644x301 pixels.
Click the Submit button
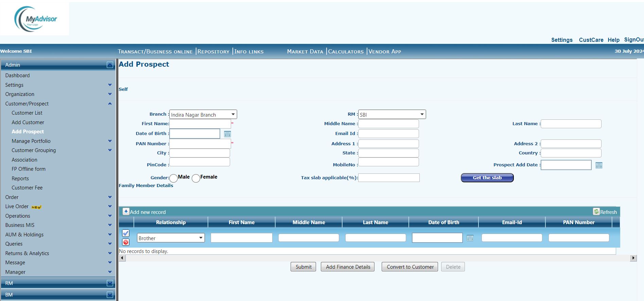pos(303,267)
